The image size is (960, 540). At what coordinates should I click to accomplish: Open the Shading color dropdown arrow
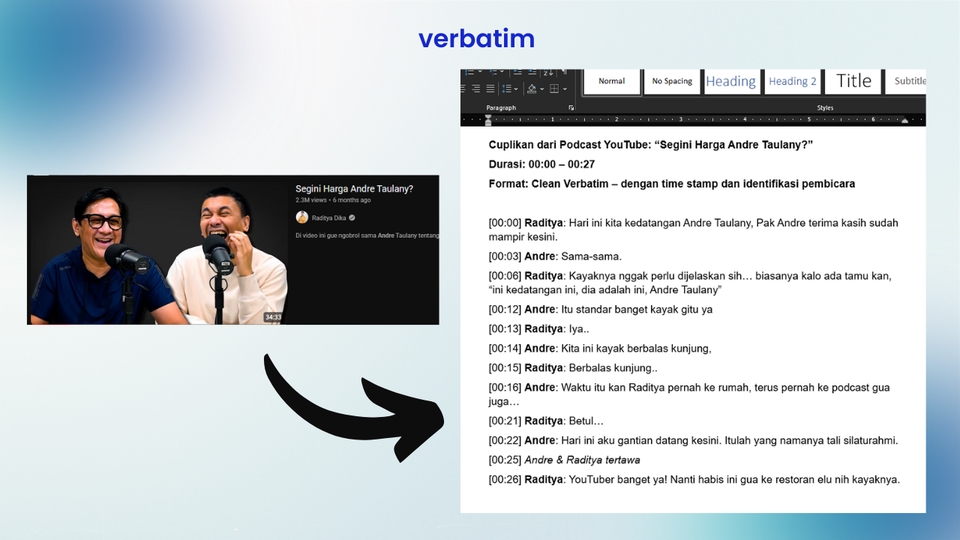[x=542, y=89]
